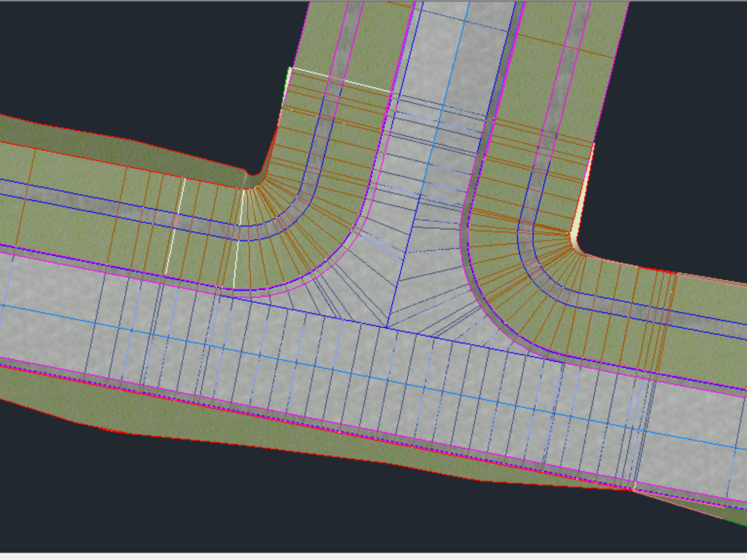Pick the green segment at the bottom-right corner
This screenshot has width=747, height=560.
click(734, 521)
